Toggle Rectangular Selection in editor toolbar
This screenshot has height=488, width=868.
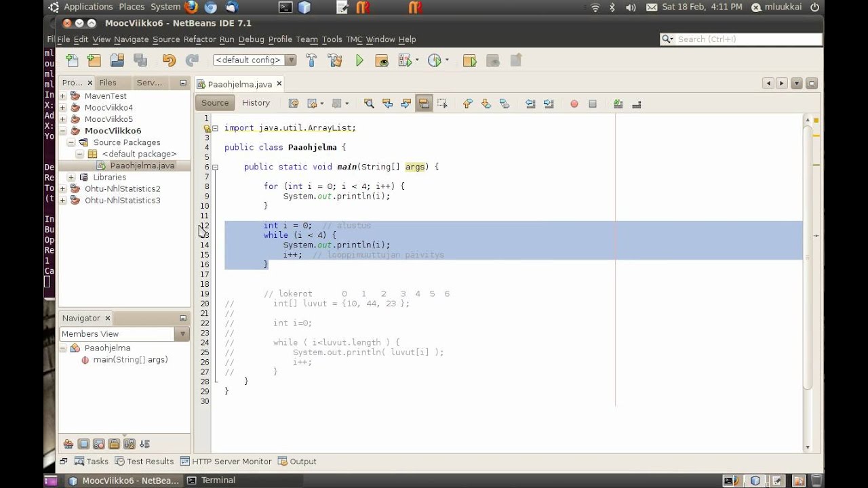tap(442, 104)
